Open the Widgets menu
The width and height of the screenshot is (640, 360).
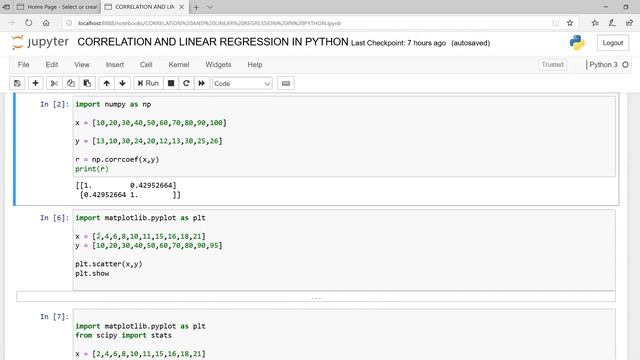pyautogui.click(x=218, y=64)
